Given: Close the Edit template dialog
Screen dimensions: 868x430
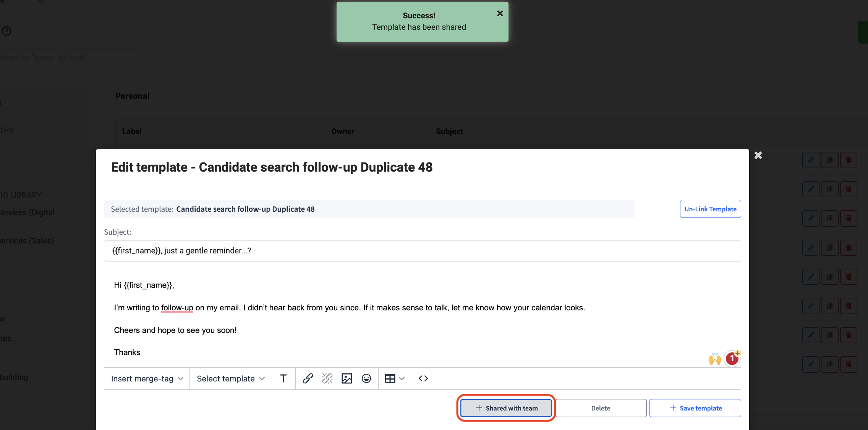Looking at the screenshot, I should point(758,155).
